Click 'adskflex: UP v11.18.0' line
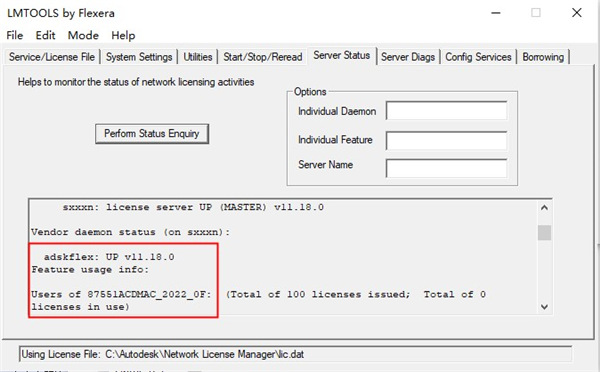600x372 pixels. pos(109,257)
